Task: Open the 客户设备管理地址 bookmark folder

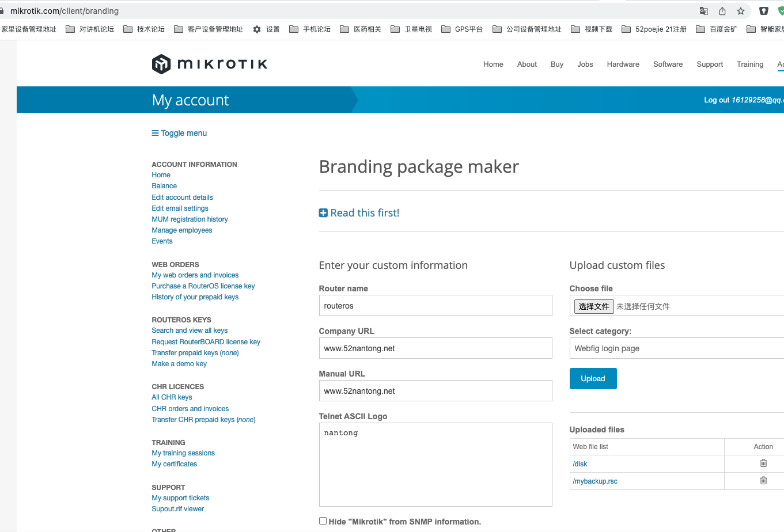Action: coord(209,29)
